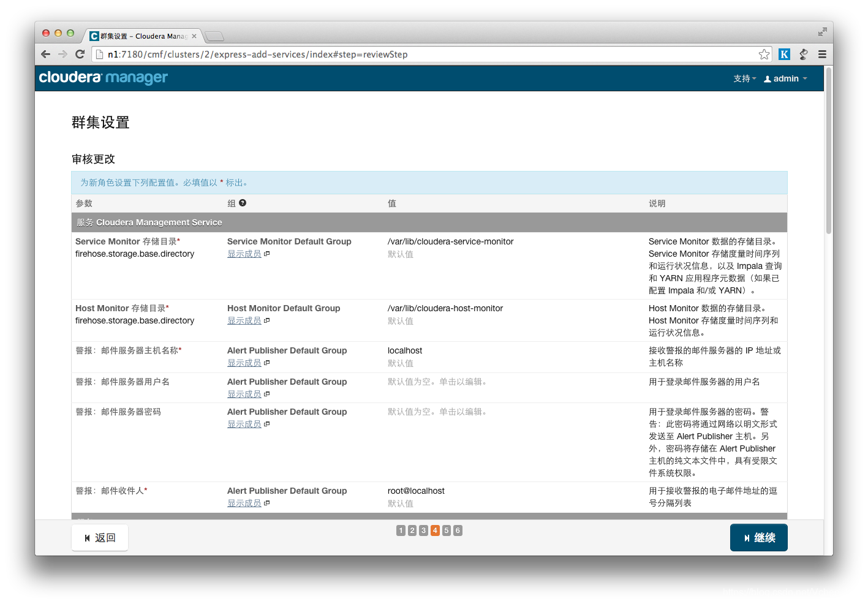The width and height of the screenshot is (868, 604).
Task: Click Service Monitor 存储目录 parameter name
Action: 127,241
